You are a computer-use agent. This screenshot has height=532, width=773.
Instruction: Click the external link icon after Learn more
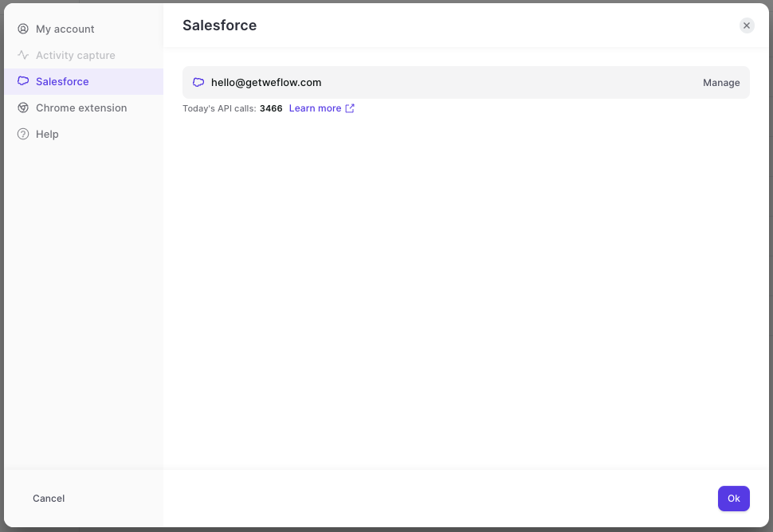point(350,108)
